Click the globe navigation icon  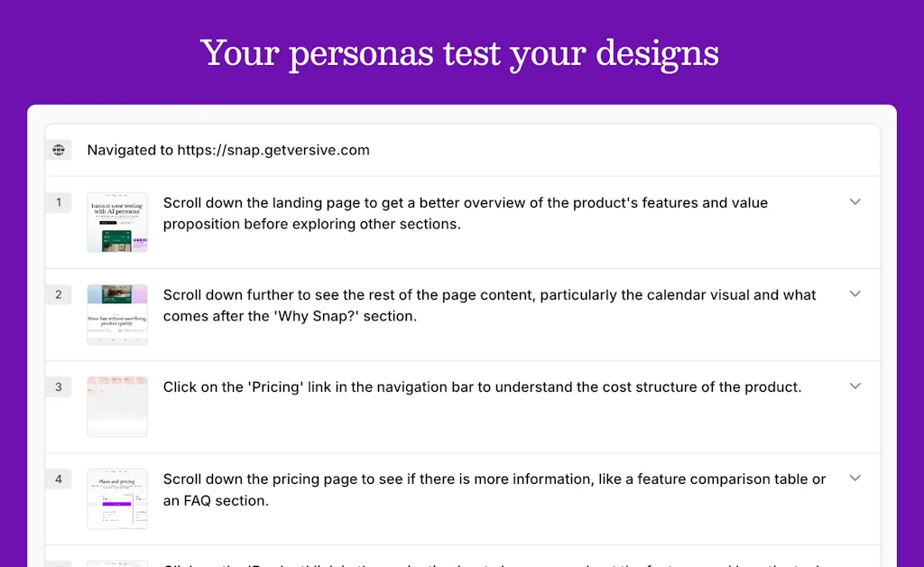(x=59, y=150)
